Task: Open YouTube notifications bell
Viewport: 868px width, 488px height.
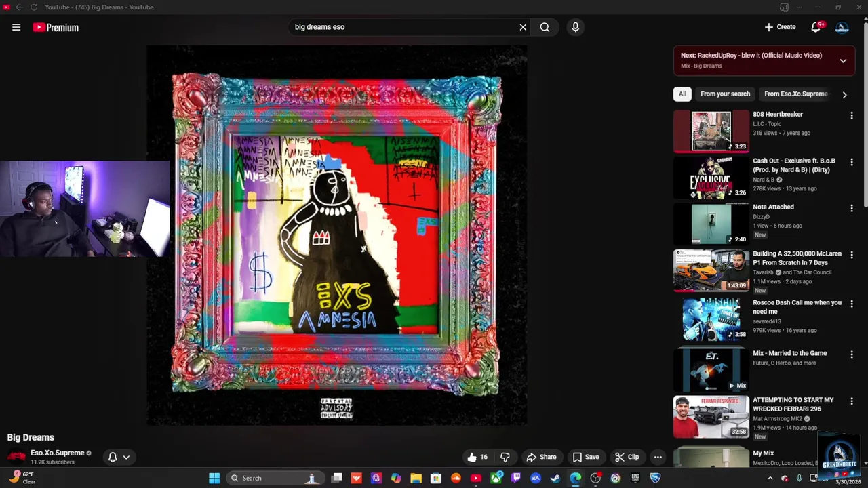Action: tap(816, 27)
